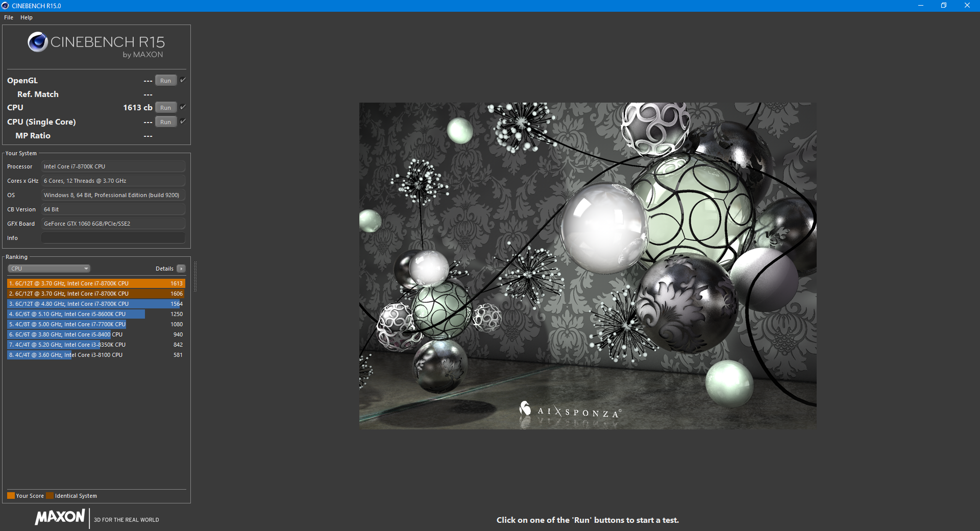Viewport: 980px width, 531px height.
Task: Click the empty Info input field
Action: [x=113, y=238]
